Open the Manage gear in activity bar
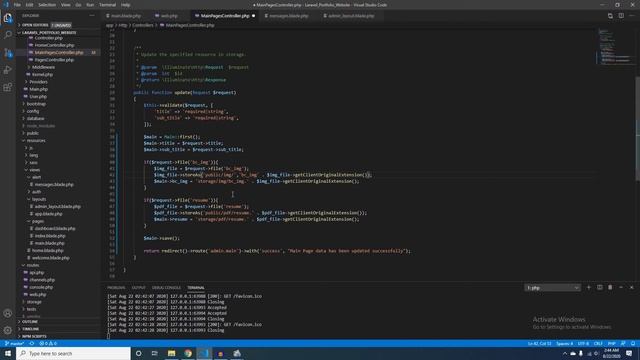 pyautogui.click(x=8, y=330)
